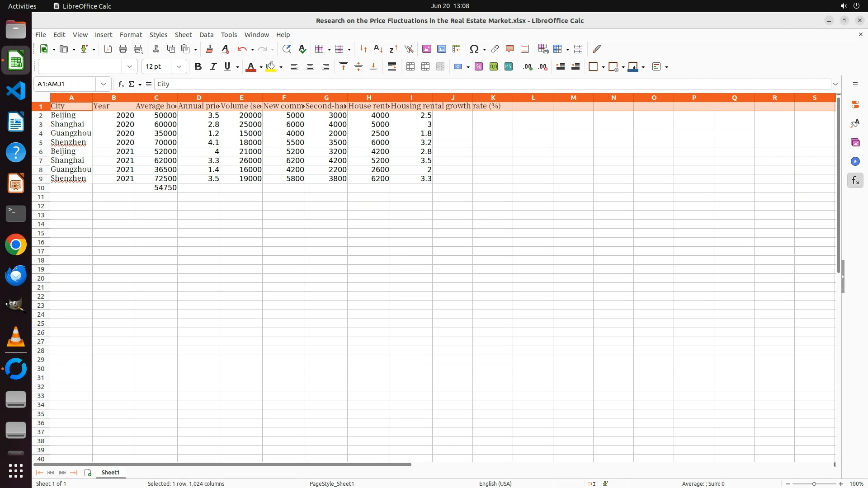Select the Sheet1 tab
868x488 pixels.
(x=110, y=472)
